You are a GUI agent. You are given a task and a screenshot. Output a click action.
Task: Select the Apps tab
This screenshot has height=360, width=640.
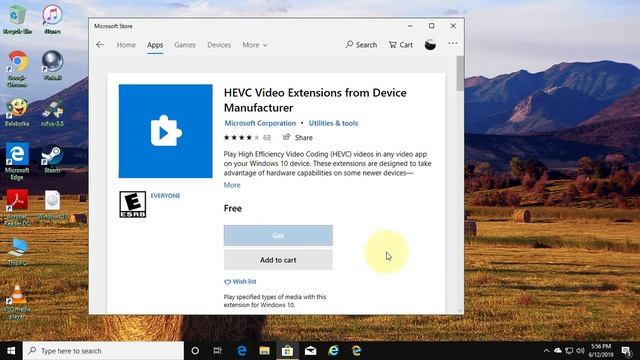(x=155, y=45)
